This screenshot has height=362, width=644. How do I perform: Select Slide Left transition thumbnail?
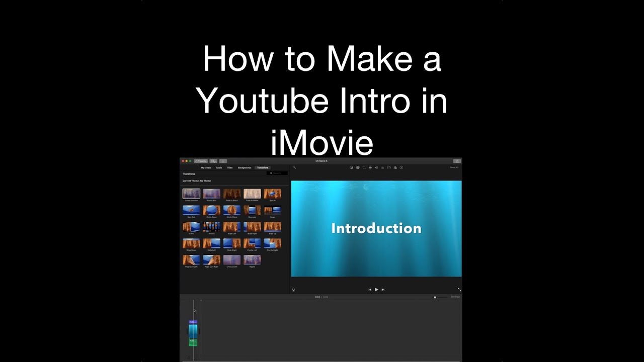[211, 243]
